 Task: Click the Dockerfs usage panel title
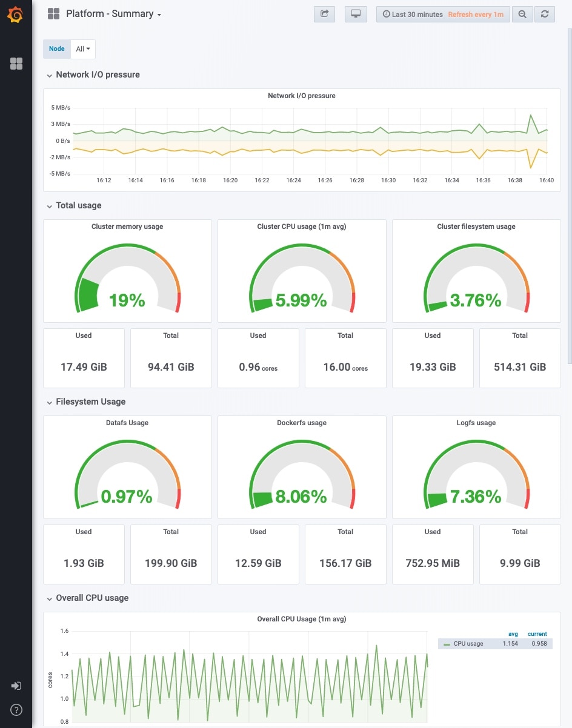point(302,423)
